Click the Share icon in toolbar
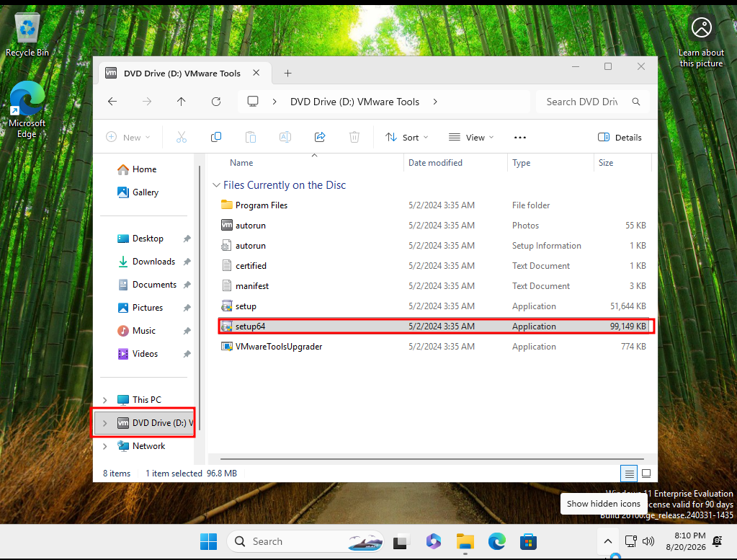 (320, 137)
